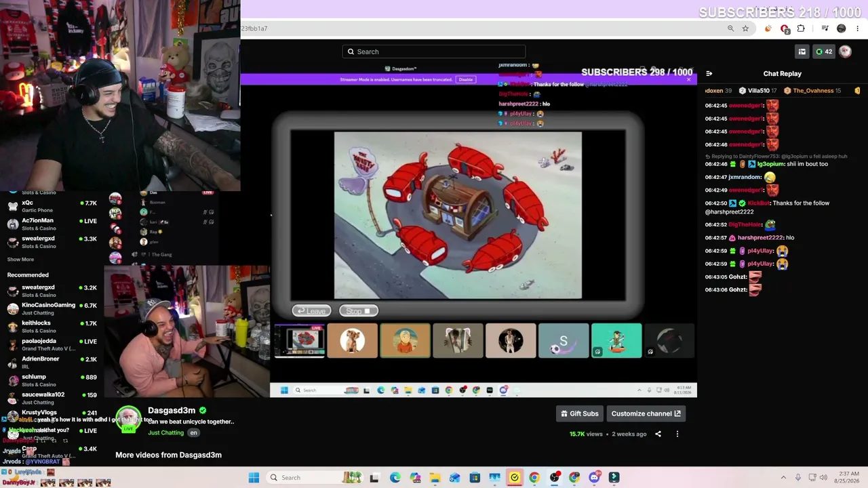Select the dog avatar participant tile
Screen dimensions: 868x488
click(x=352, y=340)
